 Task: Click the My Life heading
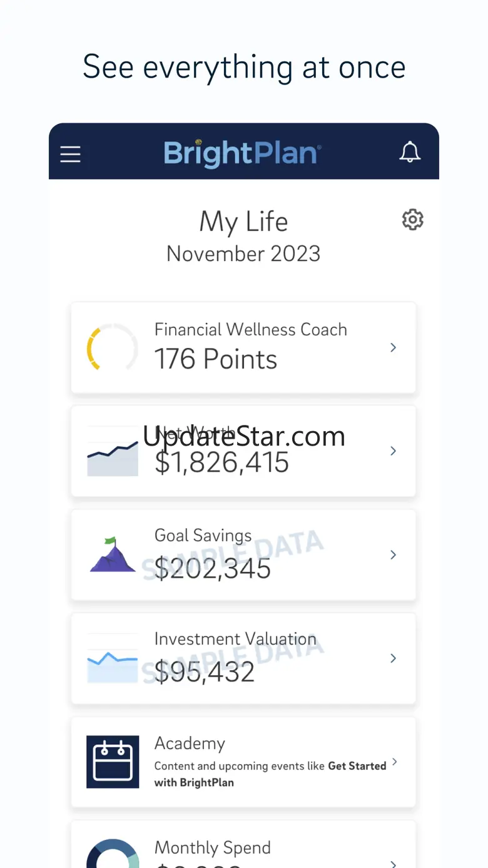243,222
